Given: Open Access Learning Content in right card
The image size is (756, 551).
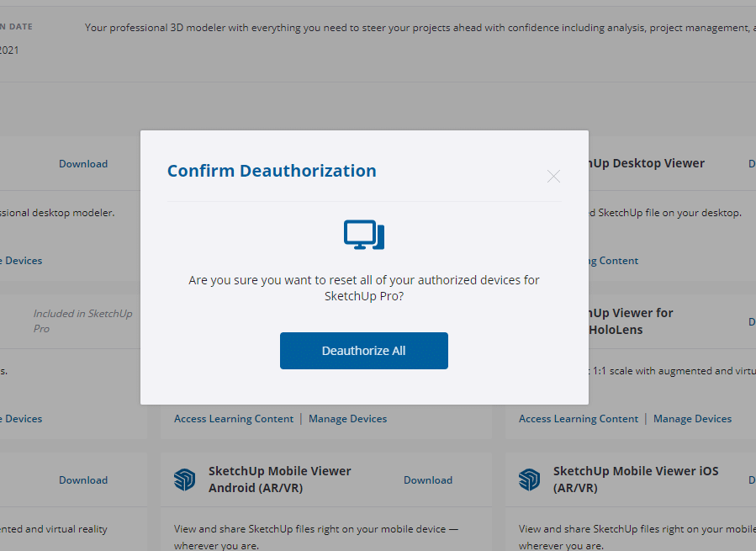Looking at the screenshot, I should click(x=579, y=419).
